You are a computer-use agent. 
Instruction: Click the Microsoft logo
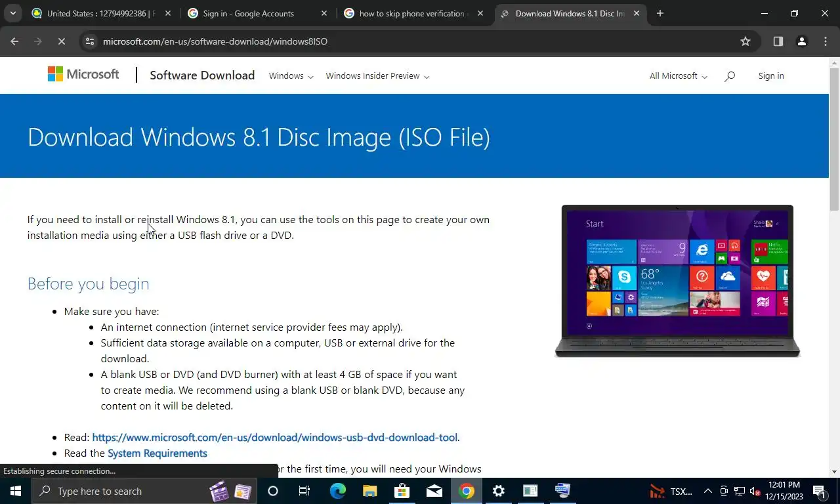(83, 75)
